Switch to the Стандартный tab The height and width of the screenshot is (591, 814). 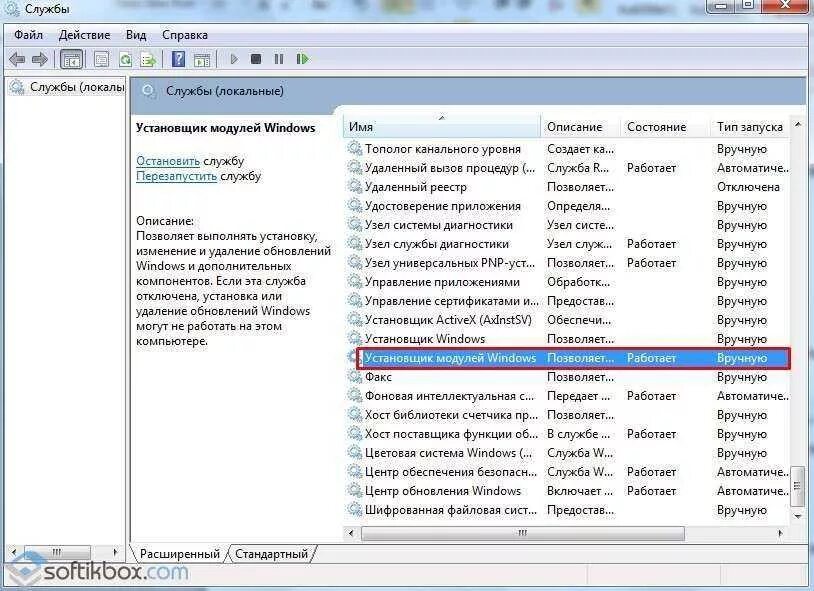(x=272, y=554)
